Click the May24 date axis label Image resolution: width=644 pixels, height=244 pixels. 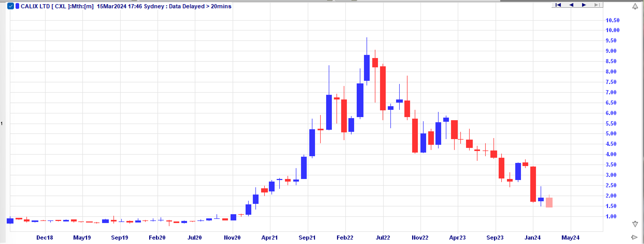pos(570,238)
